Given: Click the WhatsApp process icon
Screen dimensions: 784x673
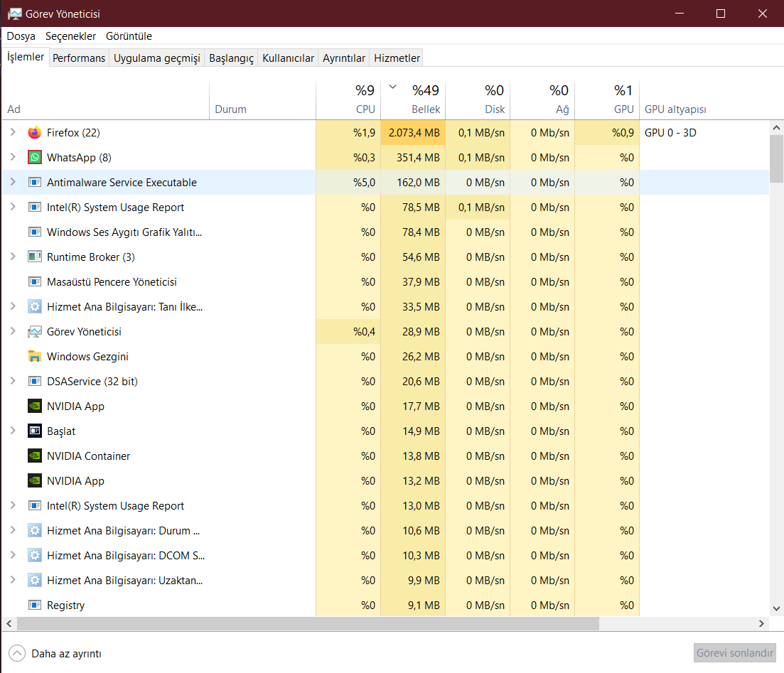Looking at the screenshot, I should (x=35, y=158).
